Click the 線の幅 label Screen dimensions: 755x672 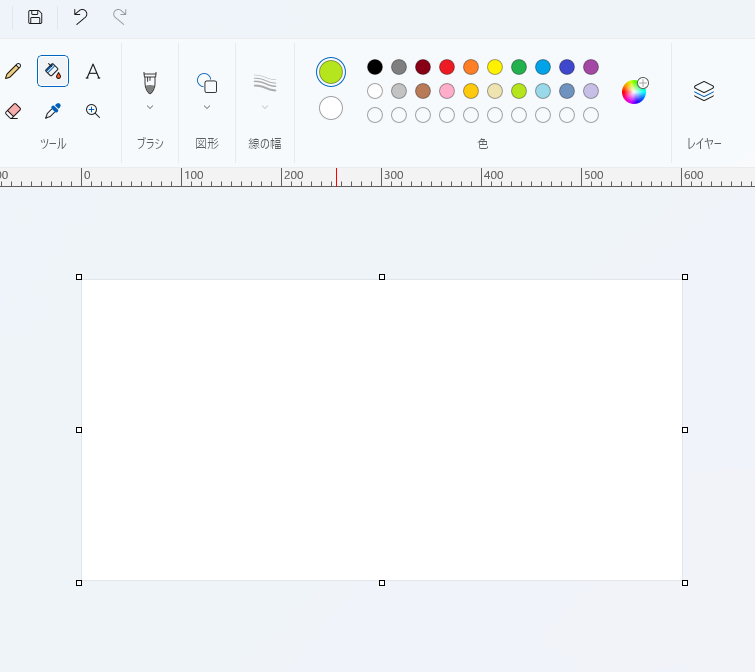click(x=265, y=143)
